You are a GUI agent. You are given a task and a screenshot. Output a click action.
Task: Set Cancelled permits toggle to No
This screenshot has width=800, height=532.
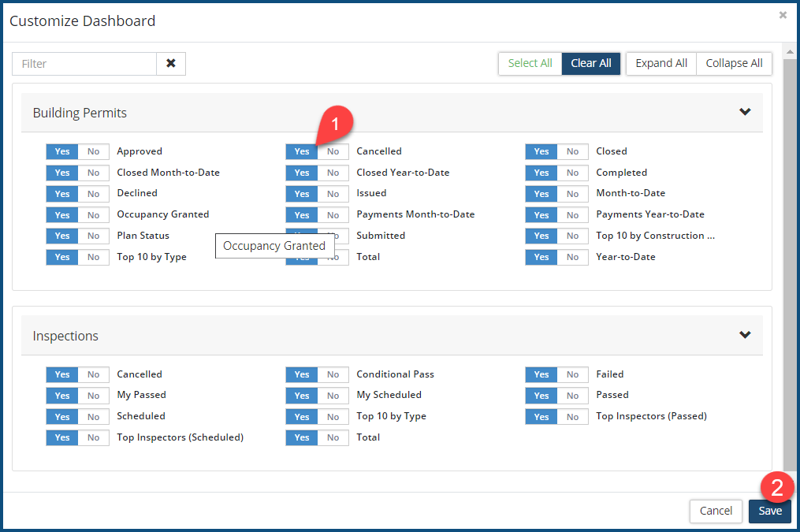[333, 152]
